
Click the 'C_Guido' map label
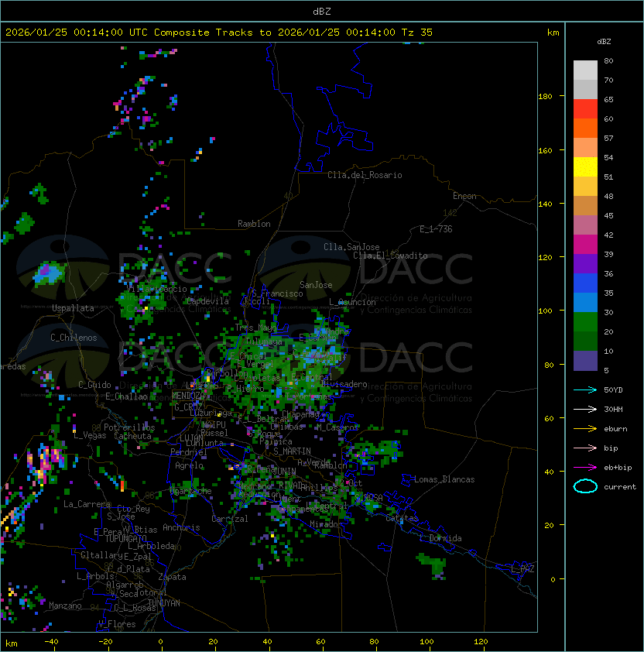pos(94,385)
